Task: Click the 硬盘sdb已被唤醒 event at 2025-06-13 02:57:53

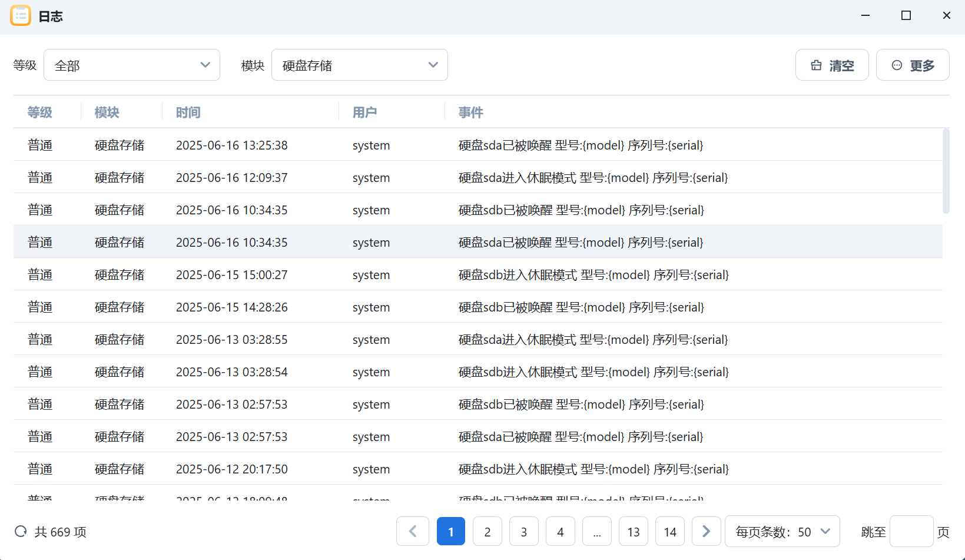Action: tap(581, 405)
